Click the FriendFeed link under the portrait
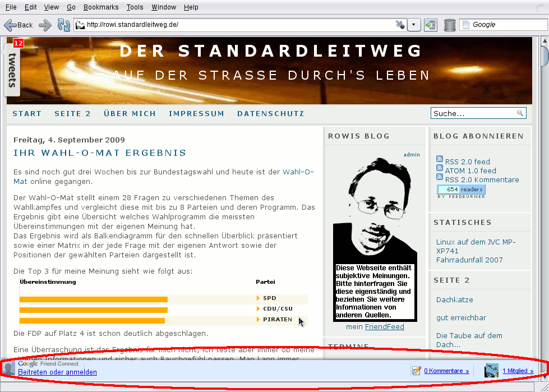 (x=384, y=326)
